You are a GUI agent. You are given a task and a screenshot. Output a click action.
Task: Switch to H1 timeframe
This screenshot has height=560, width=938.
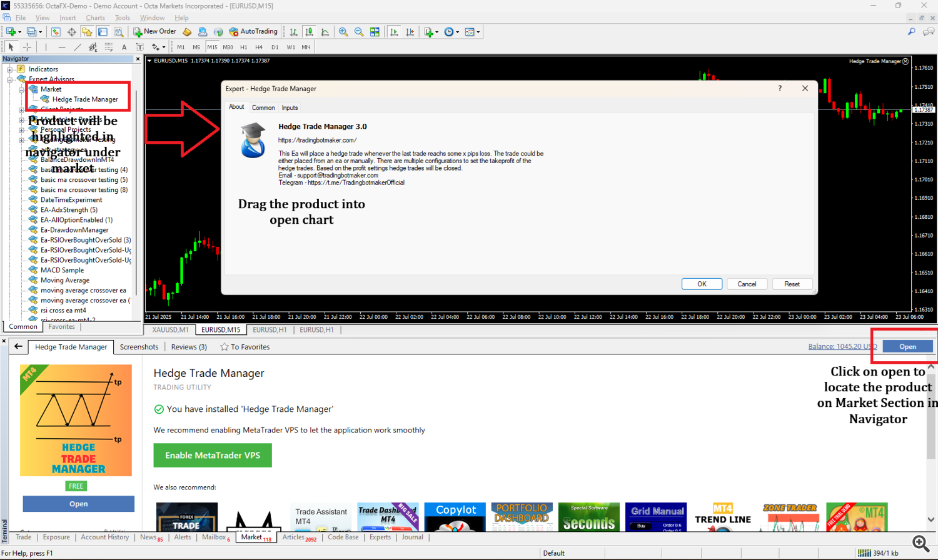[243, 47]
